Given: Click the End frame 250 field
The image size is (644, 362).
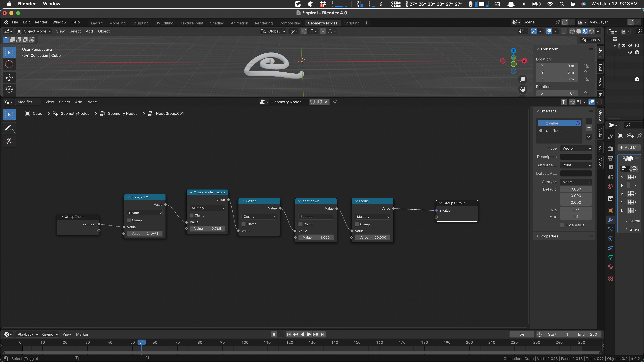Looking at the screenshot, I should [x=587, y=334].
